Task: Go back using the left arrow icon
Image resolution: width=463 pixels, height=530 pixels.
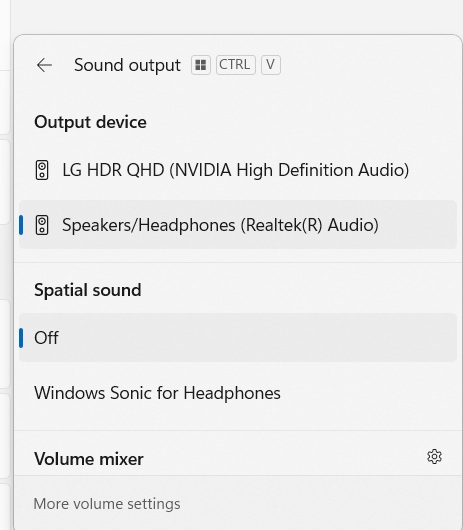Action: pyautogui.click(x=44, y=65)
